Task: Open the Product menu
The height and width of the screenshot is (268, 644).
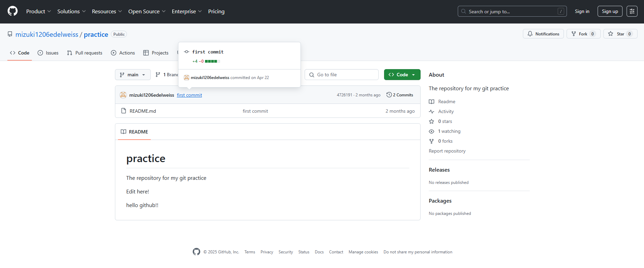Action: 39,11
